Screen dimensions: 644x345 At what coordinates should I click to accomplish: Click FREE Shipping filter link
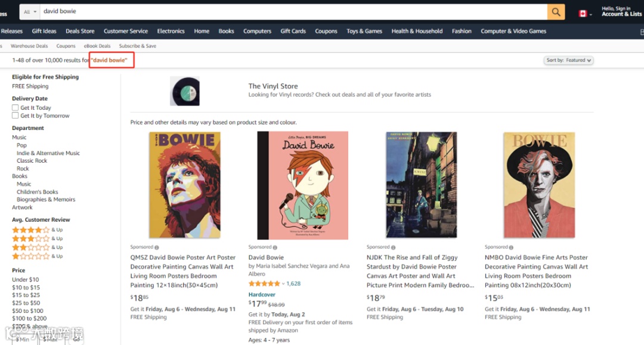tap(30, 86)
